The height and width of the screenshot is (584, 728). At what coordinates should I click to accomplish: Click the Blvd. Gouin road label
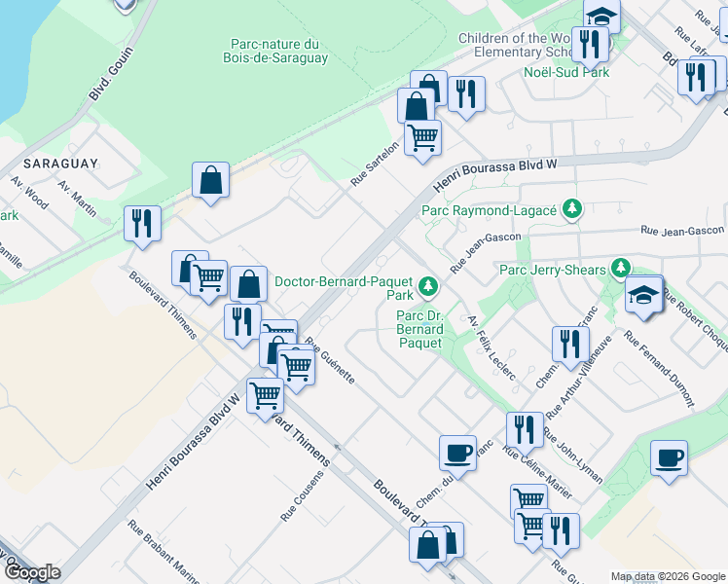pyautogui.click(x=111, y=74)
